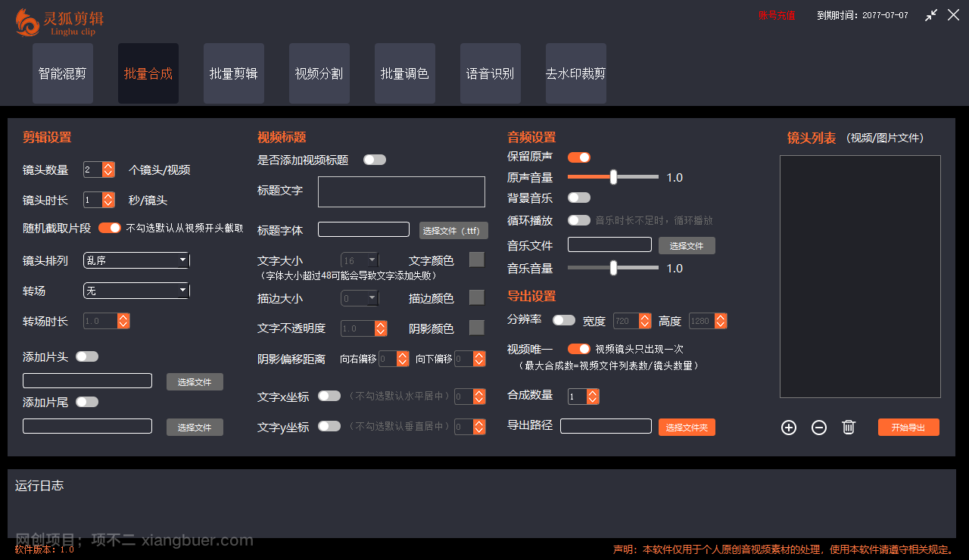
Task: Click the minus icon under shot list
Action: (x=819, y=428)
